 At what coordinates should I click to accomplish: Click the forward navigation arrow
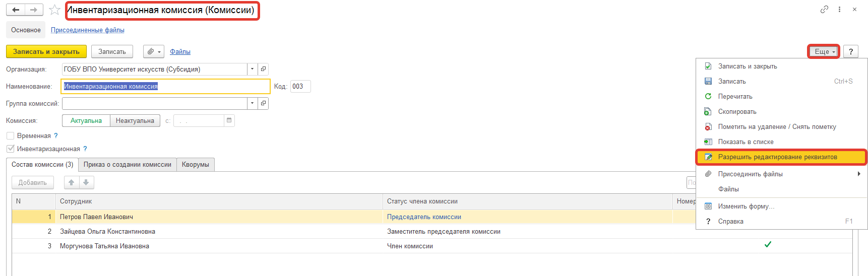click(34, 10)
